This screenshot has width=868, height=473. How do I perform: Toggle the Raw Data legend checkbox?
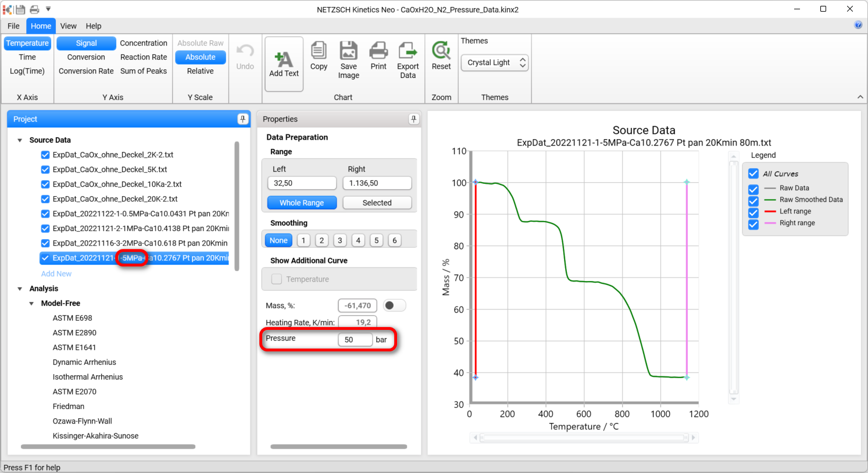[753, 189]
